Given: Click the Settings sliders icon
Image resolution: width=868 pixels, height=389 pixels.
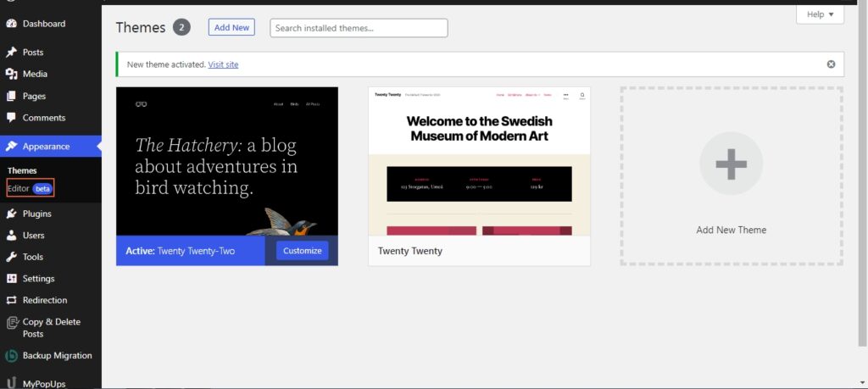Looking at the screenshot, I should [11, 278].
